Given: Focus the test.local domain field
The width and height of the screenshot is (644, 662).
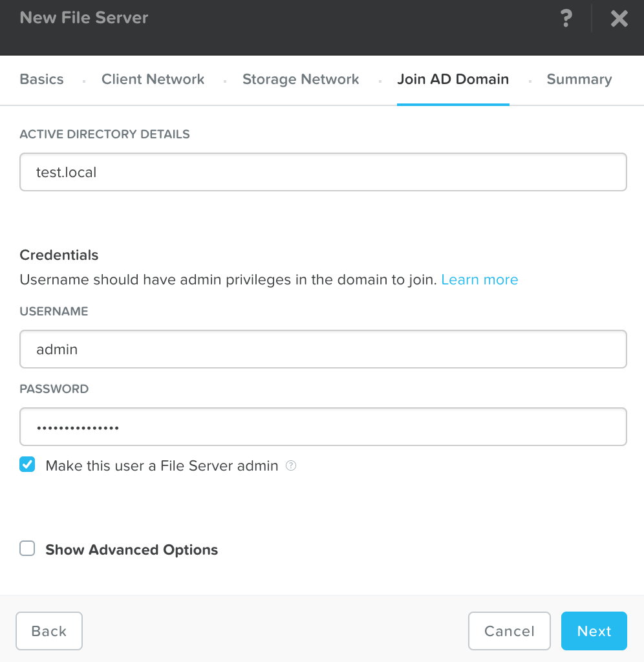Looking at the screenshot, I should pyautogui.click(x=323, y=172).
